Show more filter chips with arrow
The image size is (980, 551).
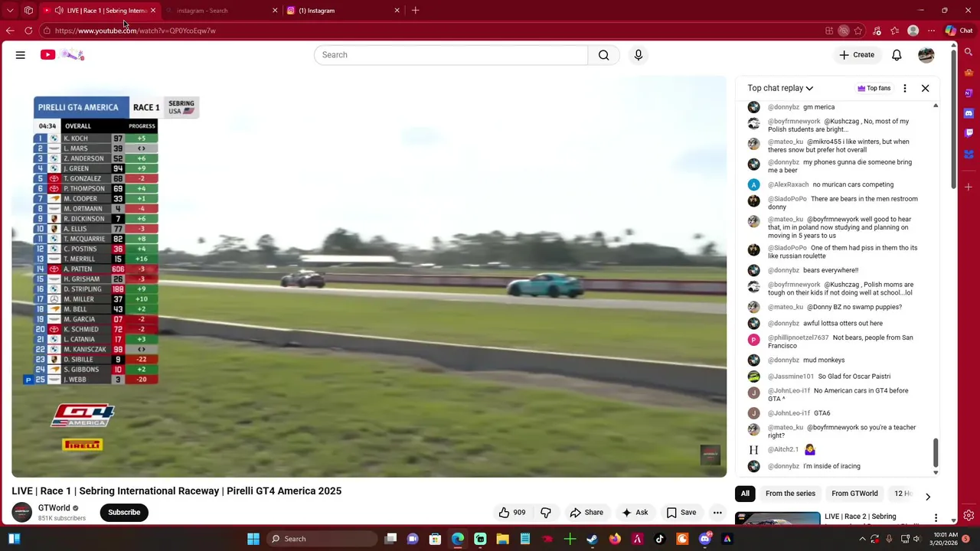[x=927, y=497]
